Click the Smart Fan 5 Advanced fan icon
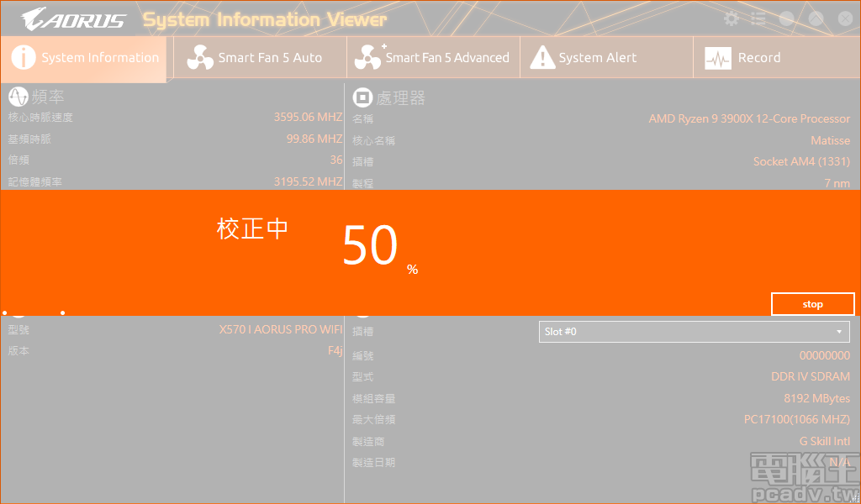 pos(368,57)
